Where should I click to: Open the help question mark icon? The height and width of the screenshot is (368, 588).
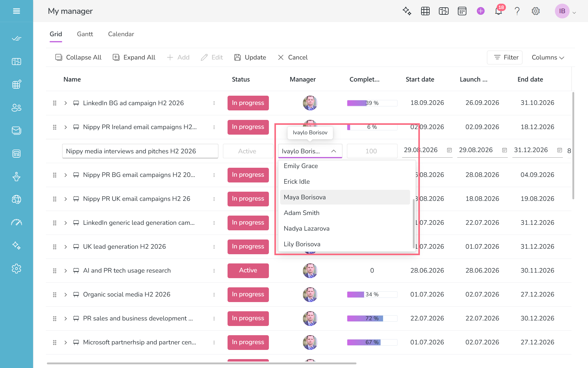pos(517,11)
